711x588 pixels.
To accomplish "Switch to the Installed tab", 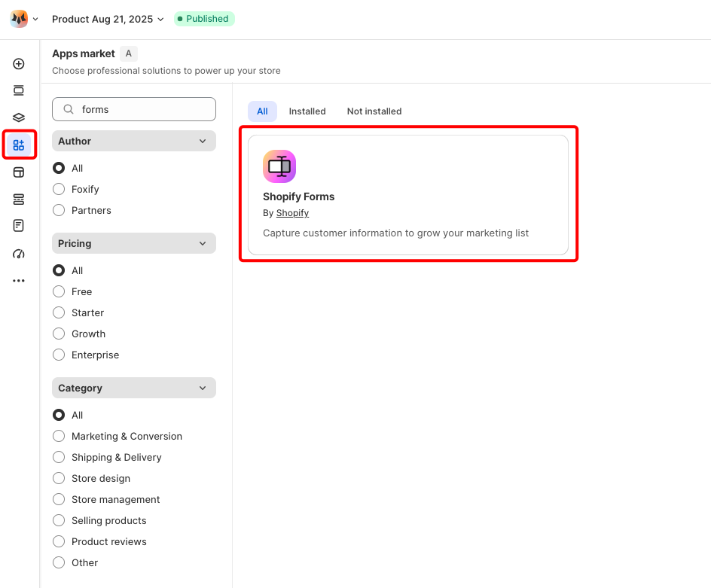I will (x=307, y=111).
